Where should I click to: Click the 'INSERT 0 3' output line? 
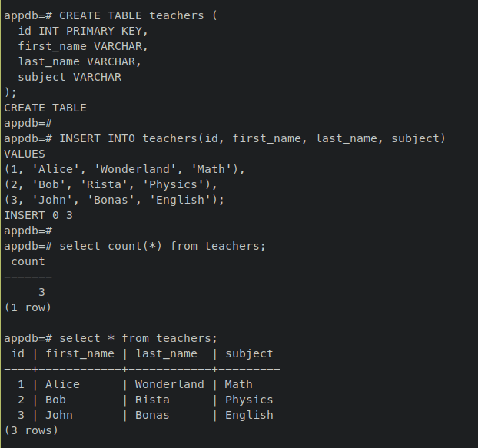[x=38, y=215]
